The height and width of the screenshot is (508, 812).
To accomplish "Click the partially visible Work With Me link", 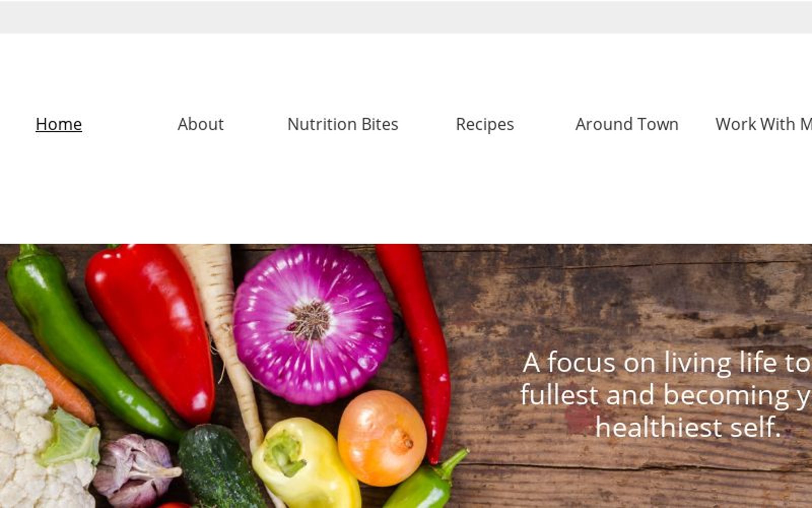I will tap(763, 124).
